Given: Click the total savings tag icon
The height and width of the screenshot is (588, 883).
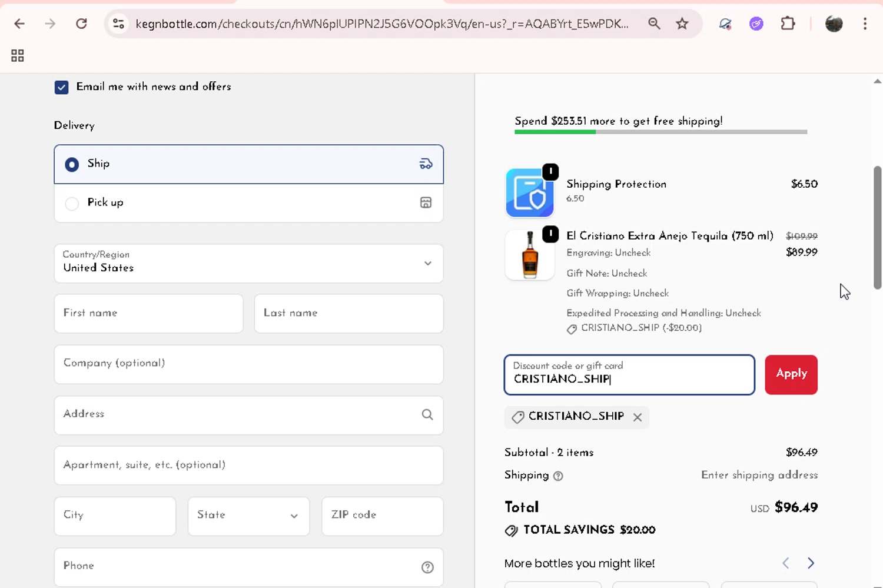Looking at the screenshot, I should (x=512, y=530).
